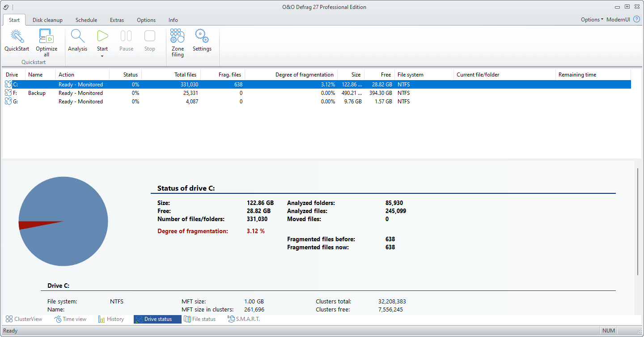Sort by Total files column header
644x337 pixels.
[x=171, y=75]
